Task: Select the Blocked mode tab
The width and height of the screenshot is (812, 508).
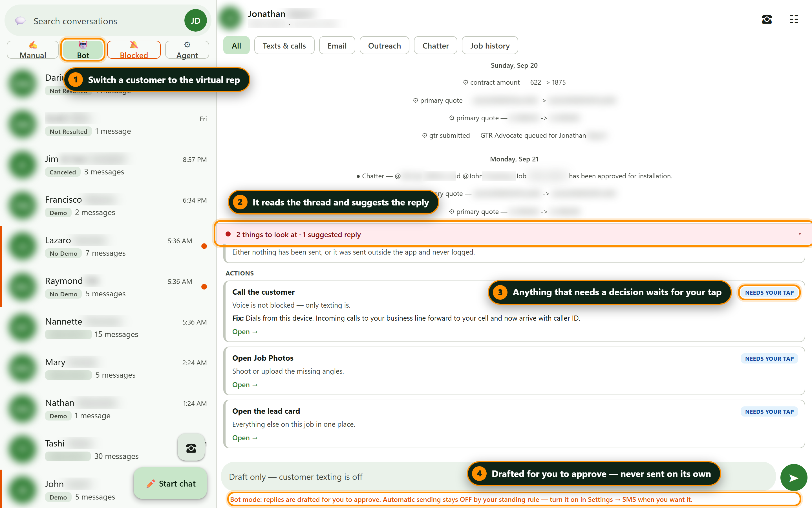Action: coord(134,50)
